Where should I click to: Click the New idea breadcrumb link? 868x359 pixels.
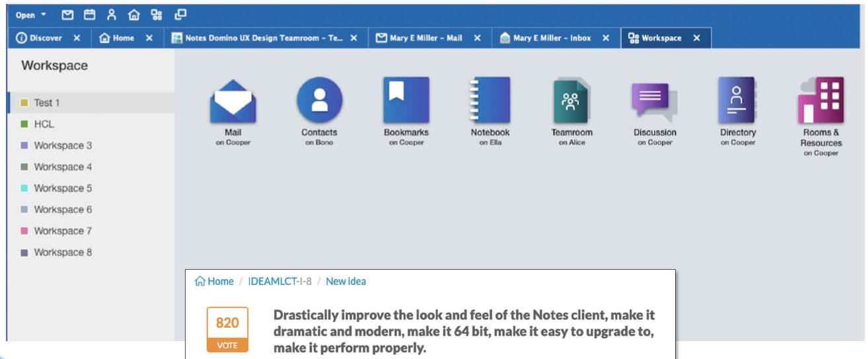point(345,281)
